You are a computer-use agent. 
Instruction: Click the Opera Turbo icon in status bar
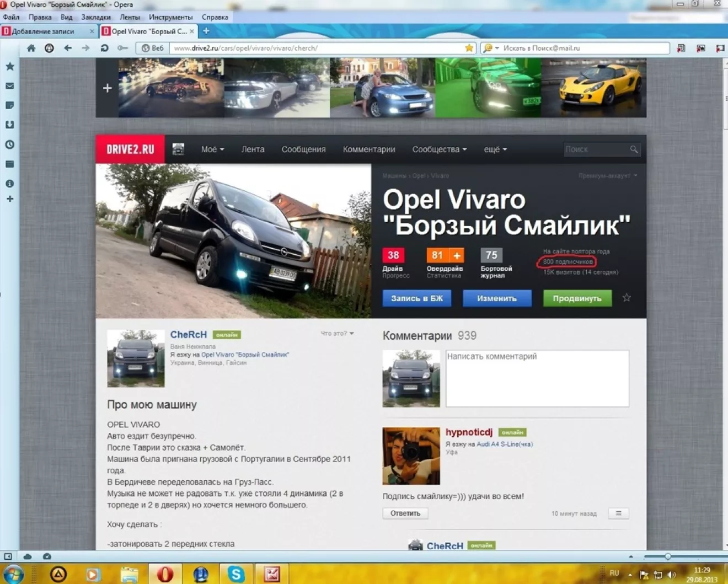[47, 556]
